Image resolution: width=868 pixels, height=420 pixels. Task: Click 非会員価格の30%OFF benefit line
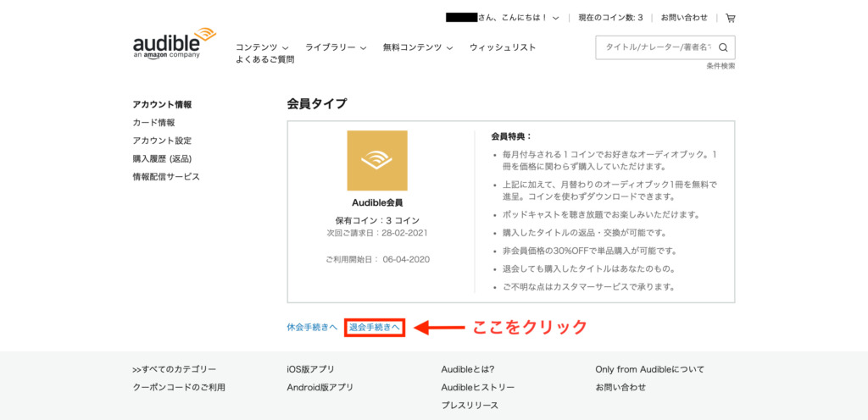(590, 251)
